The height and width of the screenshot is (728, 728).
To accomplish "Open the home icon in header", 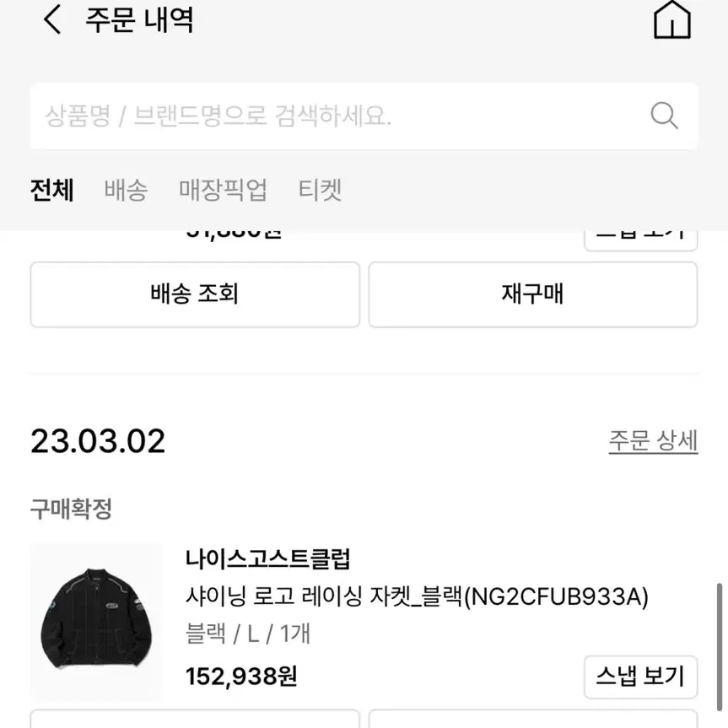I will click(671, 19).
